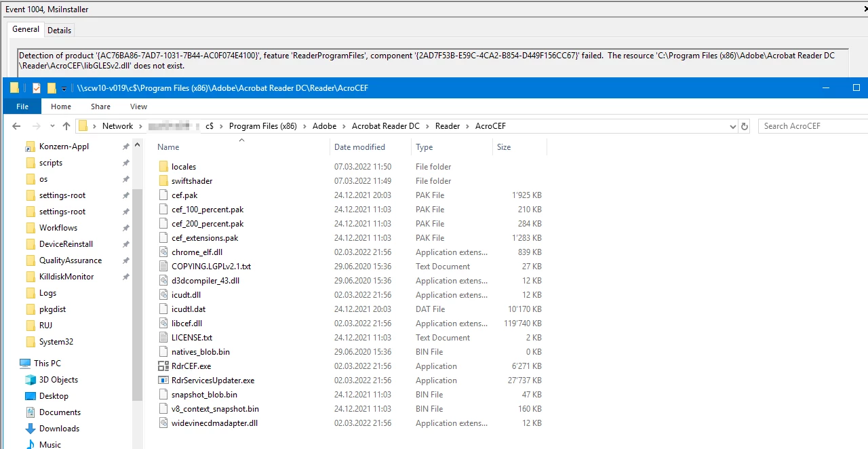868x449 pixels.
Task: Click the Acrobat Reader DC breadcrumb
Action: (385, 126)
